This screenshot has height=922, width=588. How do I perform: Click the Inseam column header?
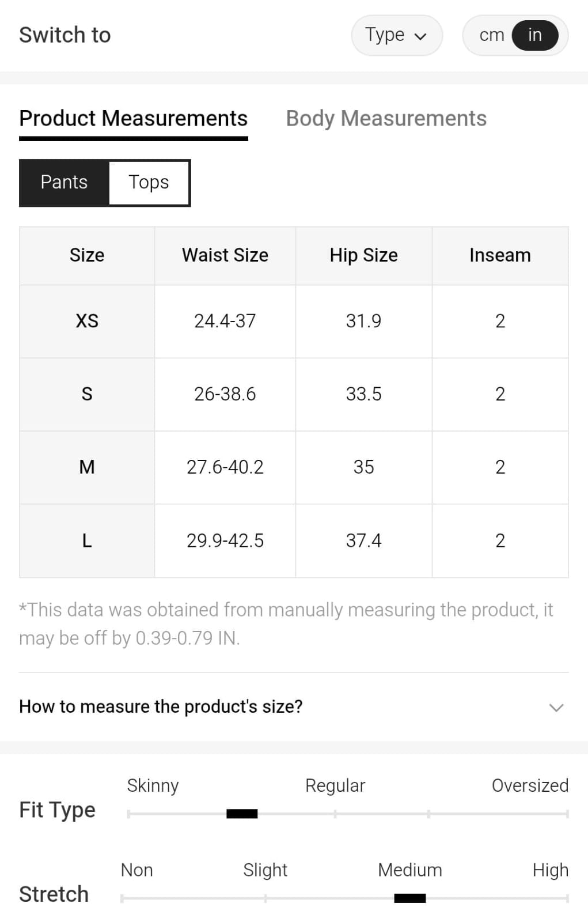tap(500, 255)
